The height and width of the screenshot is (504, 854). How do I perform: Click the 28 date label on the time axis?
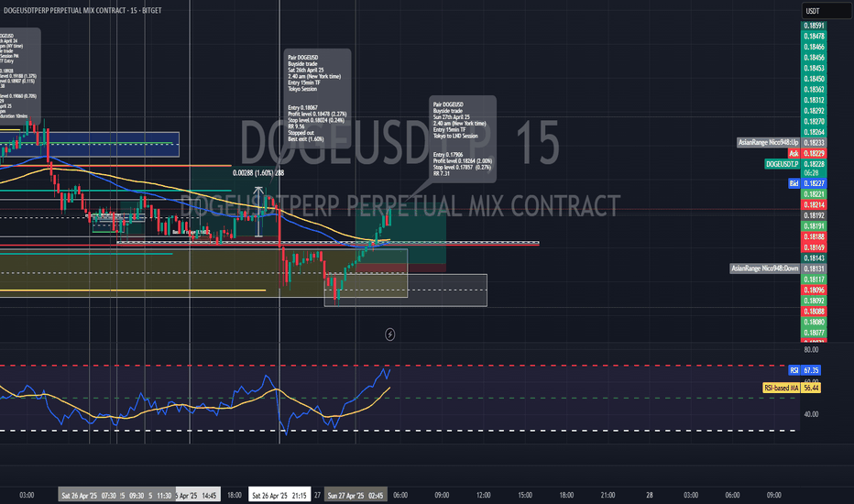click(650, 495)
